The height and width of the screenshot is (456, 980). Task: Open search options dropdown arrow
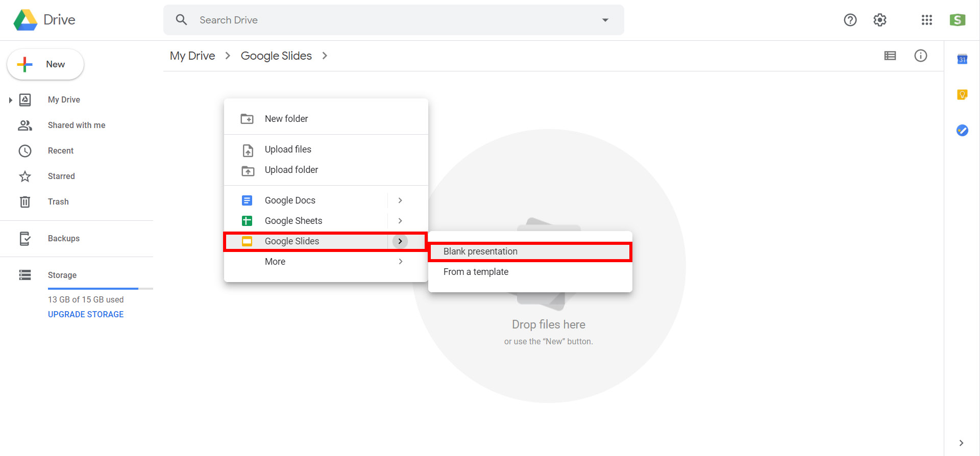click(x=605, y=20)
